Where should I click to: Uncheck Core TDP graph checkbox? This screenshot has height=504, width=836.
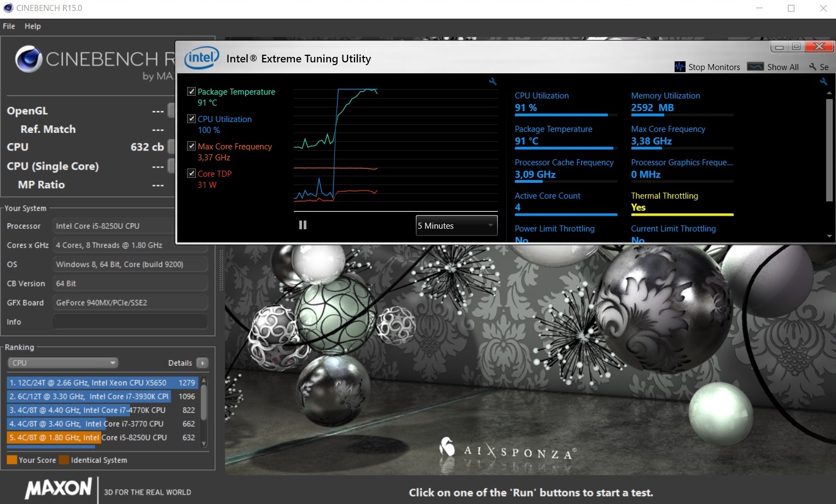click(x=191, y=173)
